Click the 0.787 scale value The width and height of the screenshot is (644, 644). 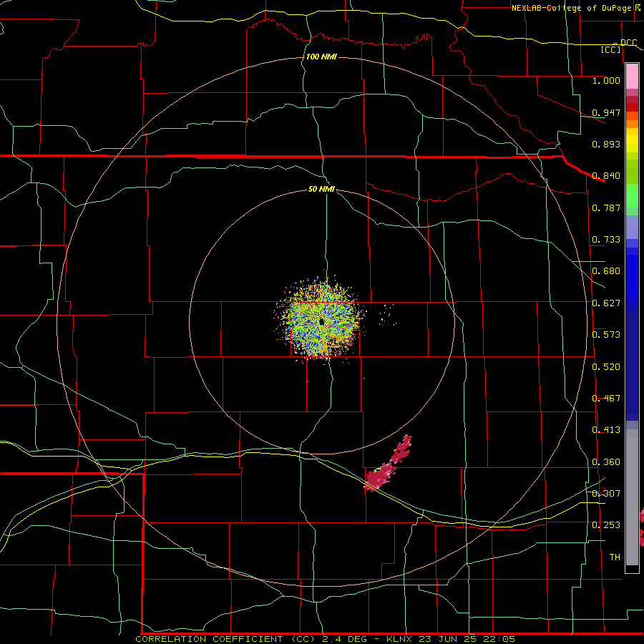point(606,208)
